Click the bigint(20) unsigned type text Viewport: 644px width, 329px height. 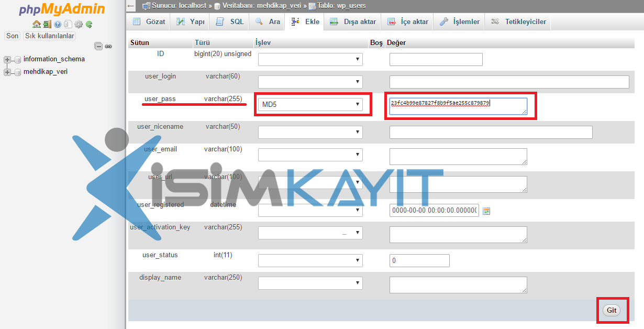pos(223,53)
